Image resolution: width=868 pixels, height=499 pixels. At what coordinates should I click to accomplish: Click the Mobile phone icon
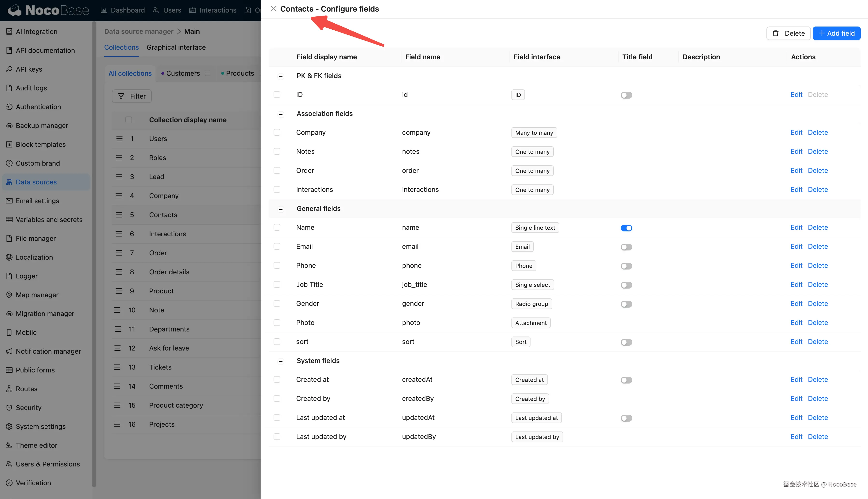pyautogui.click(x=9, y=332)
